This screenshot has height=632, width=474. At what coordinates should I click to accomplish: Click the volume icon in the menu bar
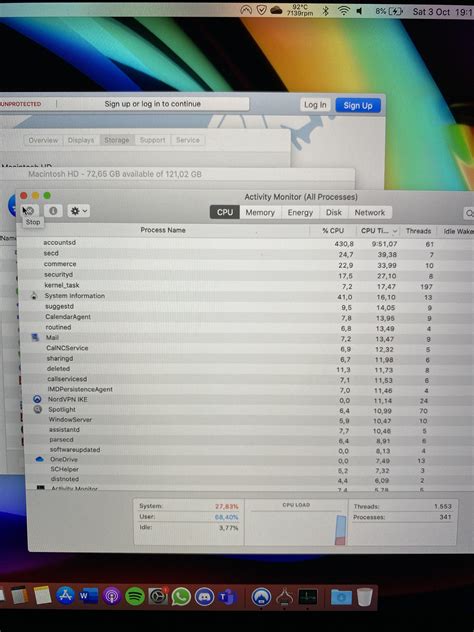(359, 11)
